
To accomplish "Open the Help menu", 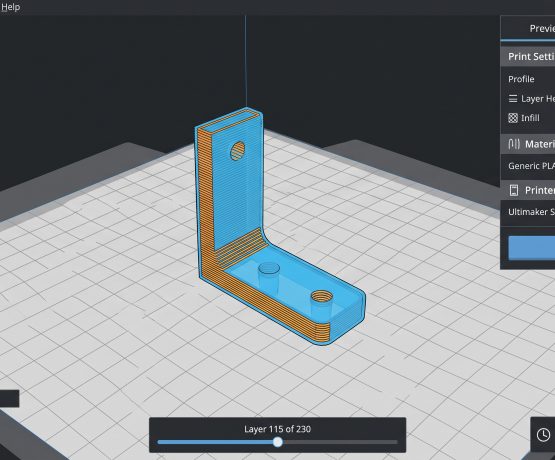I will pyautogui.click(x=10, y=7).
